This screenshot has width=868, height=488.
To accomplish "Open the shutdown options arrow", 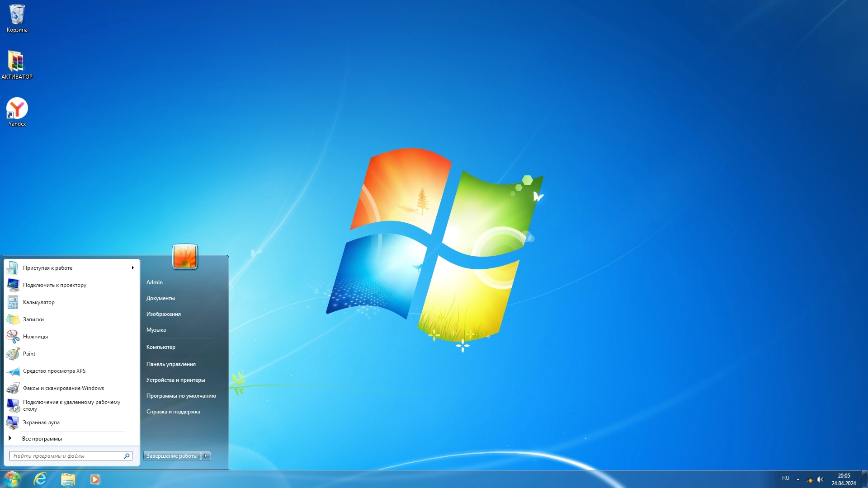I will tap(206, 455).
